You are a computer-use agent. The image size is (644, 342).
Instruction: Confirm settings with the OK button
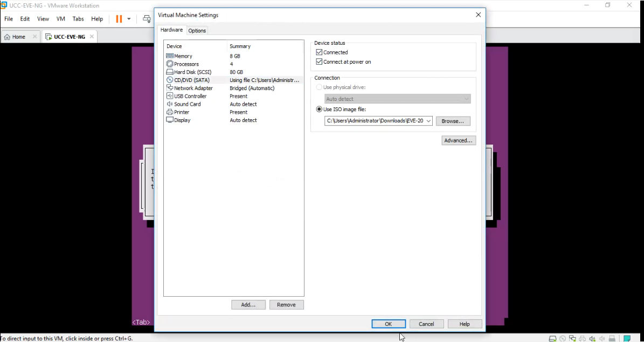click(x=389, y=324)
